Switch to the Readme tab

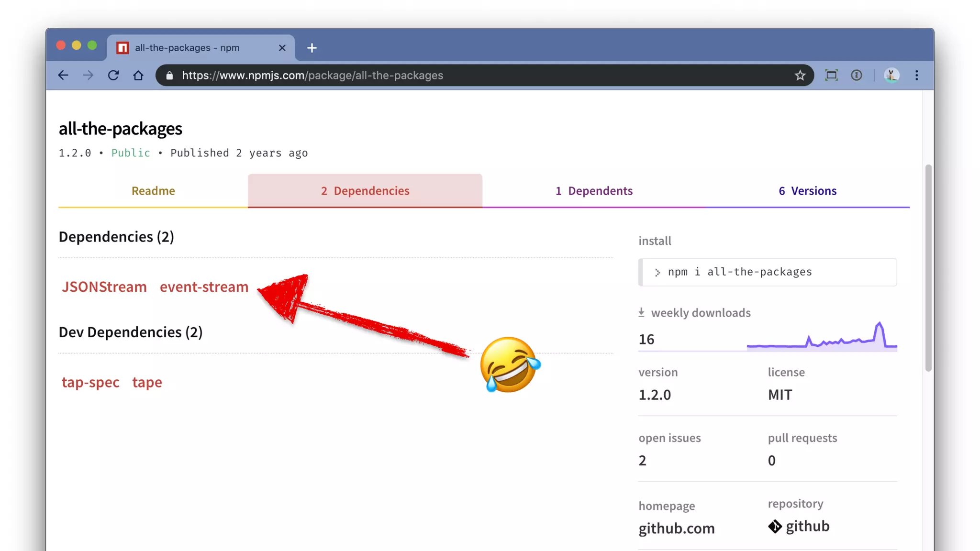(153, 191)
